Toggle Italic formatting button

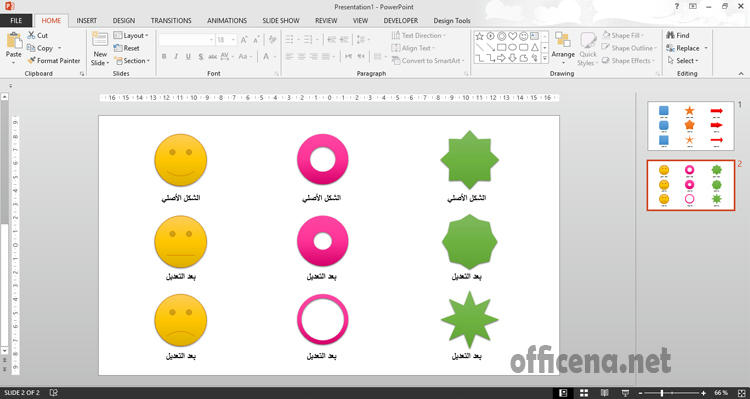(176, 56)
